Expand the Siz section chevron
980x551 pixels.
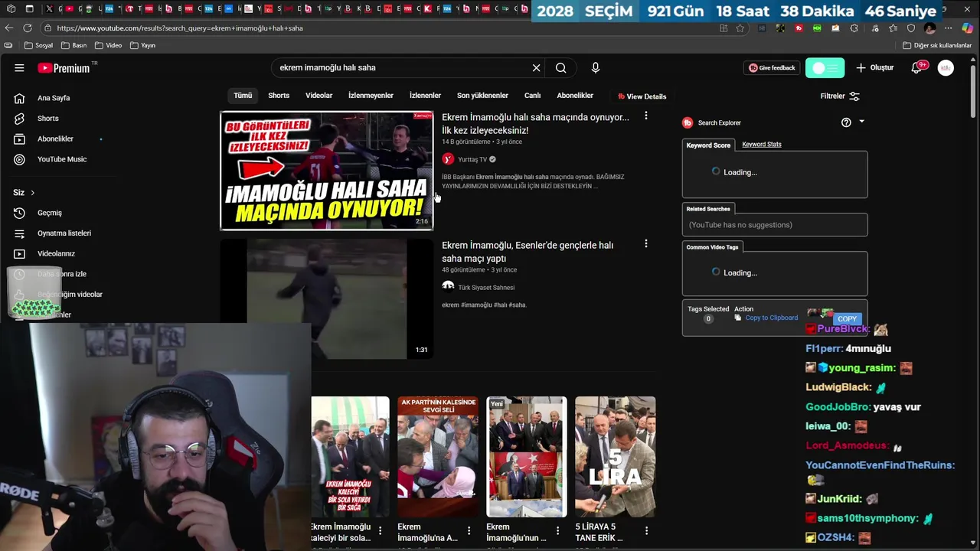tap(32, 193)
